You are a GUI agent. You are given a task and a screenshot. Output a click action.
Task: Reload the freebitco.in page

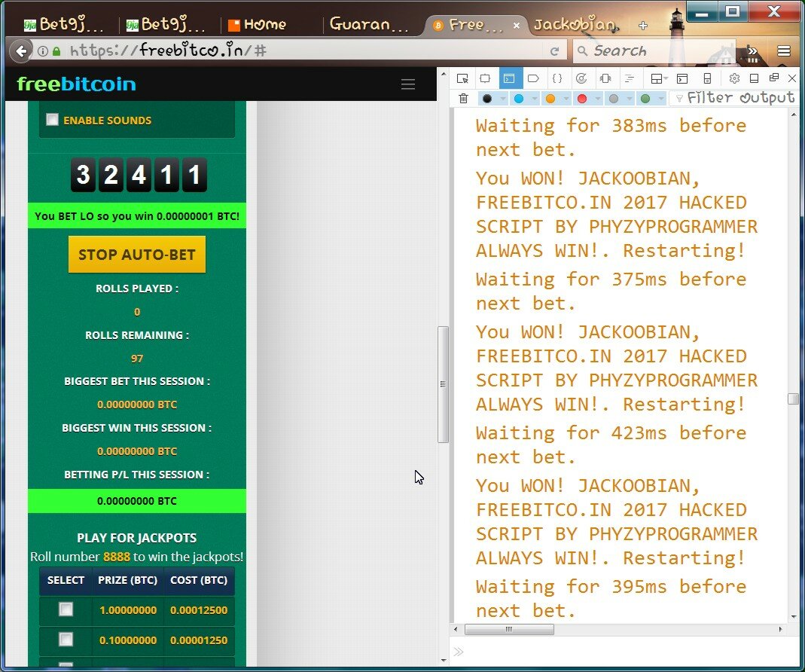click(x=554, y=51)
